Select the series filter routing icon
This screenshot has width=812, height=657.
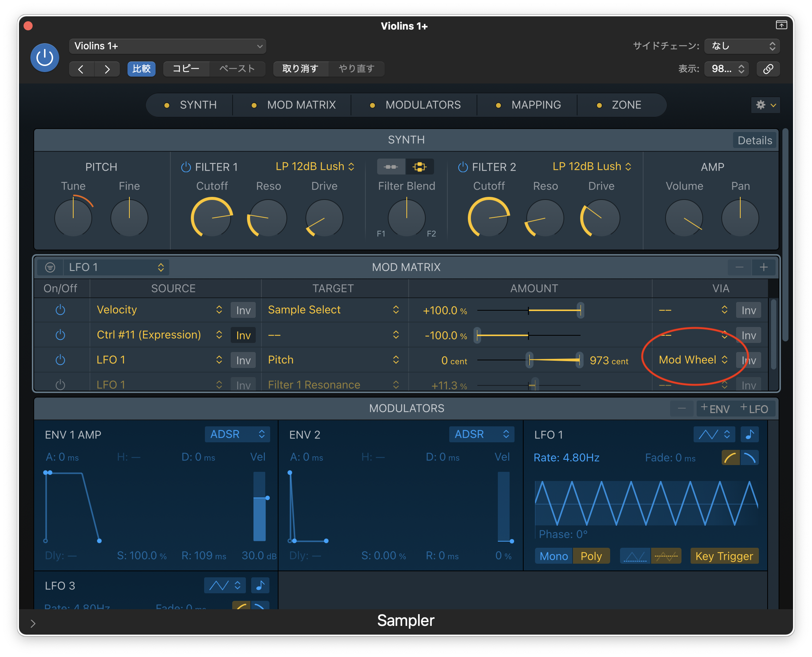coord(391,167)
